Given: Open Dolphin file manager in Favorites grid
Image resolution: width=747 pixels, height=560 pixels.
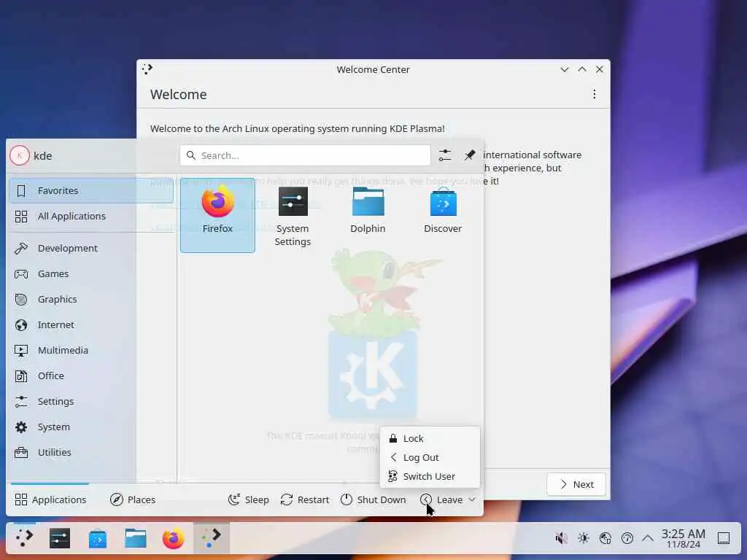Looking at the screenshot, I should pyautogui.click(x=368, y=215).
